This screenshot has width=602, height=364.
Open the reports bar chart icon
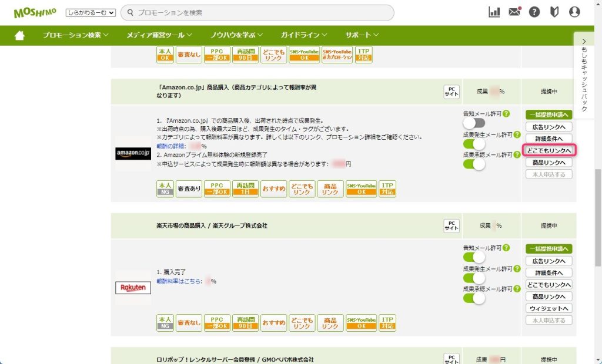pos(494,12)
